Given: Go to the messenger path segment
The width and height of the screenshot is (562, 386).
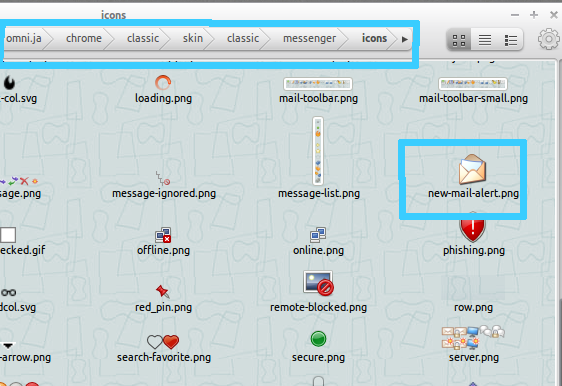Looking at the screenshot, I should pyautogui.click(x=309, y=38).
